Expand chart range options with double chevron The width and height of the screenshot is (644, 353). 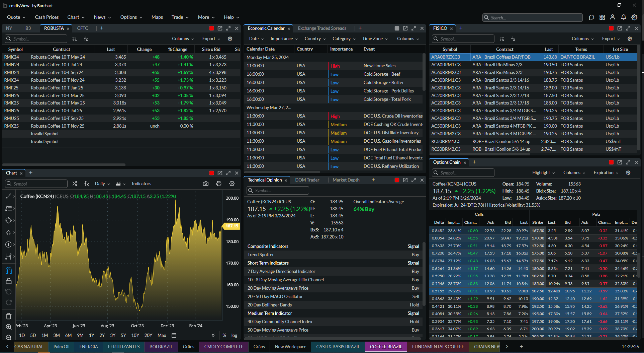pyautogui.click(x=213, y=335)
